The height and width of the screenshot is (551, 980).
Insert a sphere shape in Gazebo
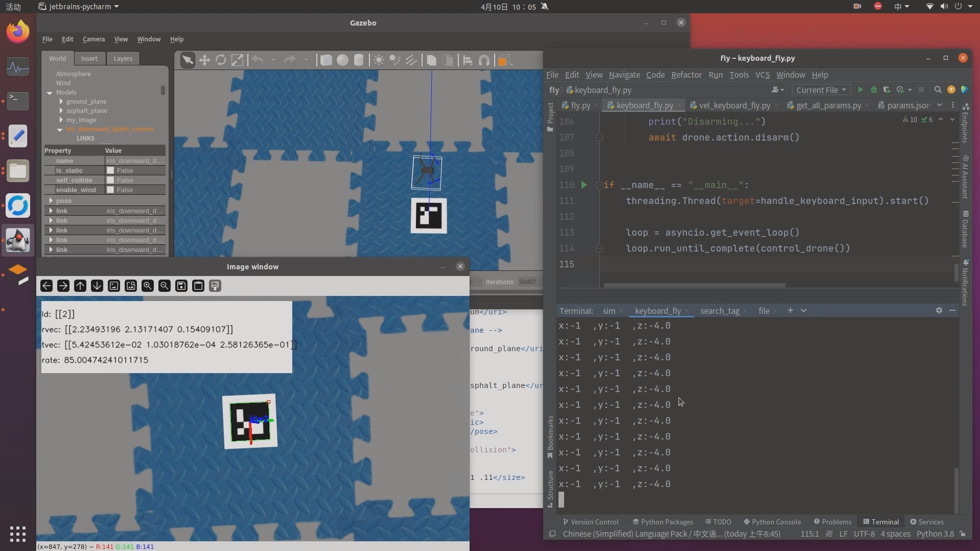342,60
